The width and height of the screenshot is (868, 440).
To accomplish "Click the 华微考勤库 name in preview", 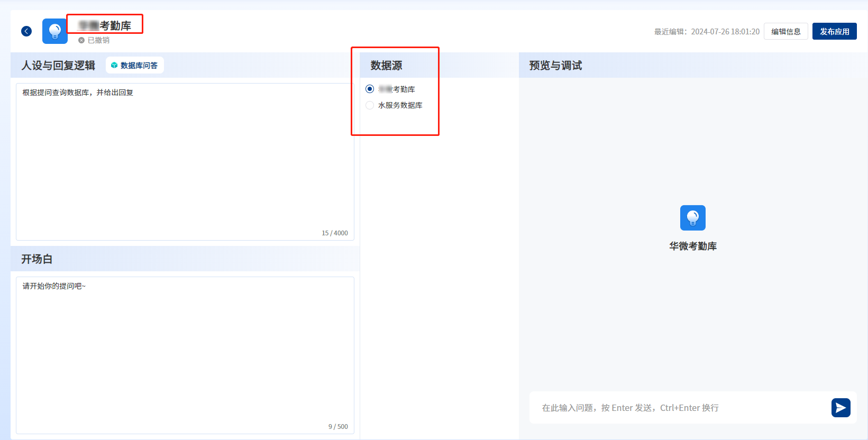I will (692, 246).
